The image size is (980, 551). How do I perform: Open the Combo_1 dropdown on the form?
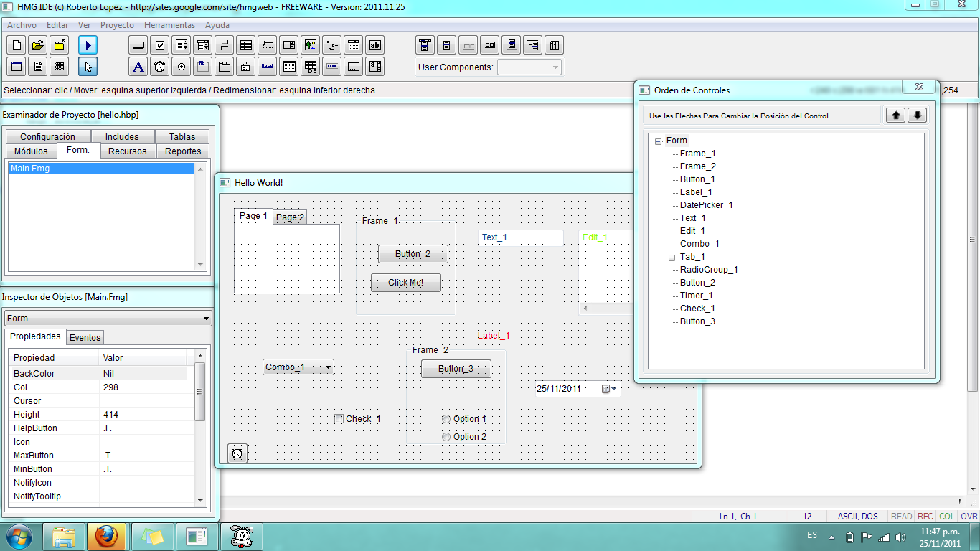(329, 366)
